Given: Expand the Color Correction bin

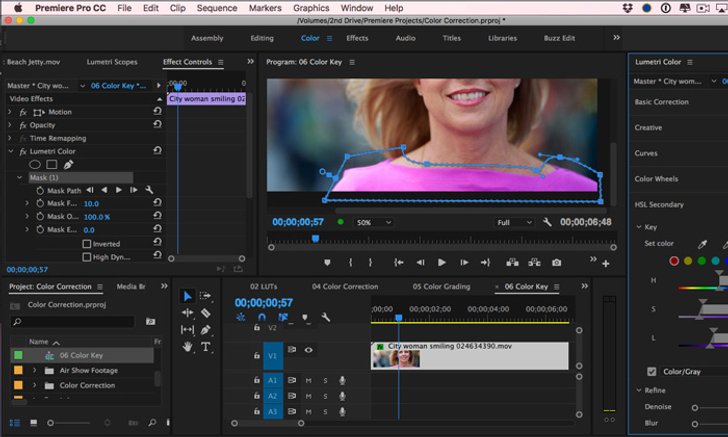Looking at the screenshot, I should point(34,385).
